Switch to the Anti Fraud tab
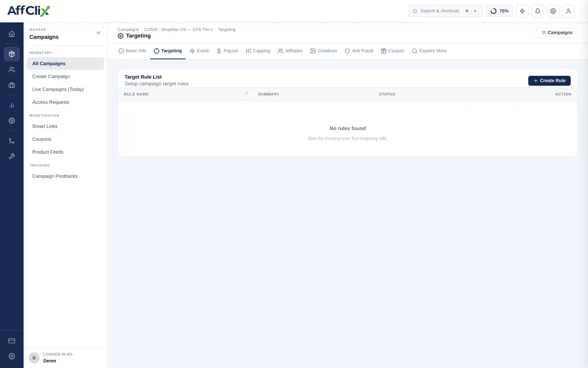Viewport: 588px width, 368px height. [359, 51]
